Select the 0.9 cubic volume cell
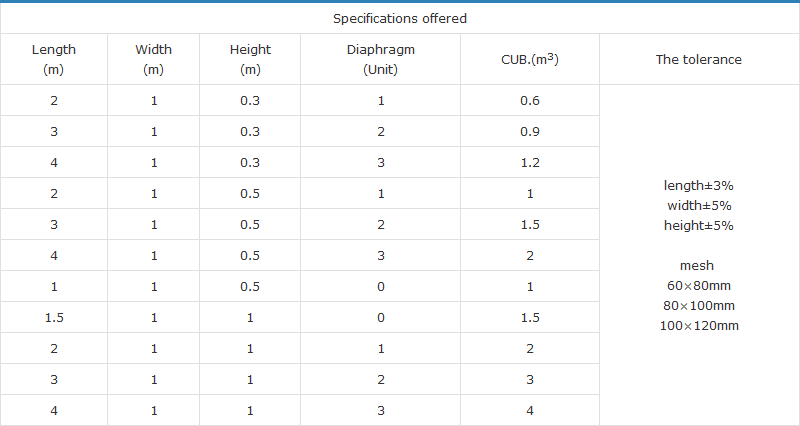800x426 pixels. click(530, 132)
